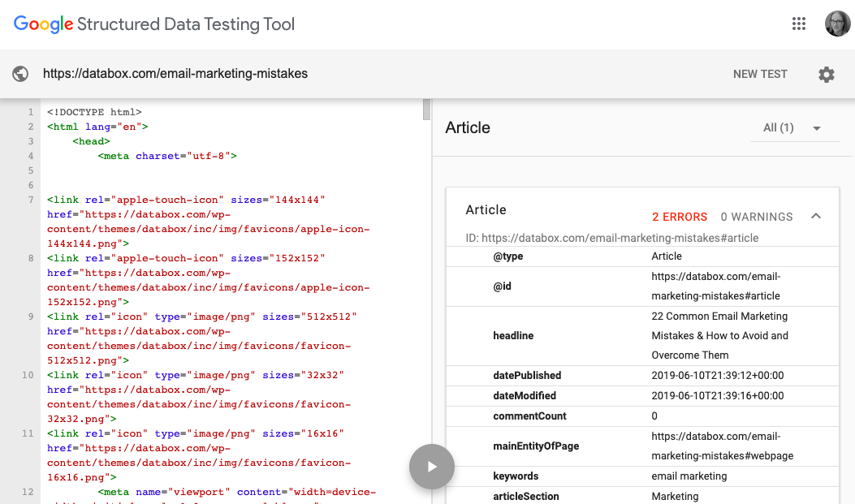855x504 pixels.
Task: Open the All (1) filter dropdown
Action: (x=792, y=128)
